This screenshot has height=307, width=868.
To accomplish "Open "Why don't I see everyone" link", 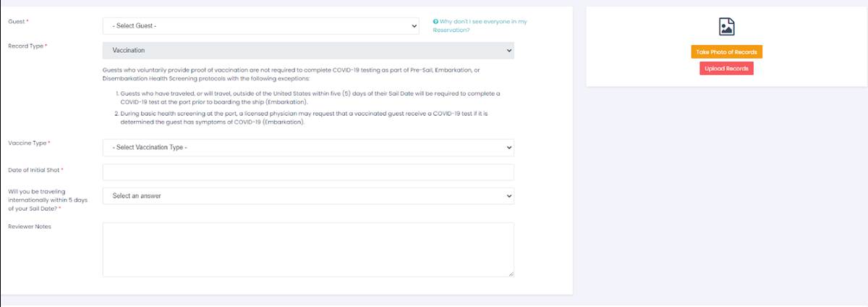I will (x=482, y=25).
